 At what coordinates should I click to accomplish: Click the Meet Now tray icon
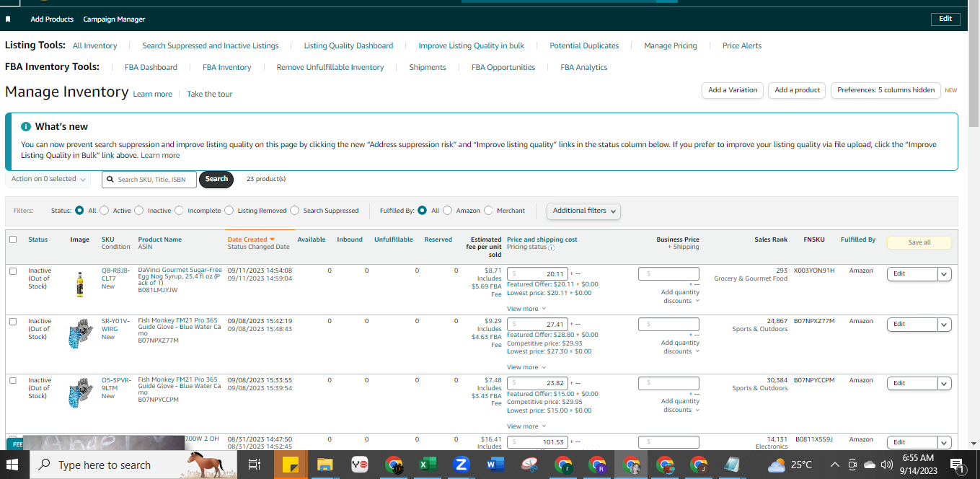point(852,465)
